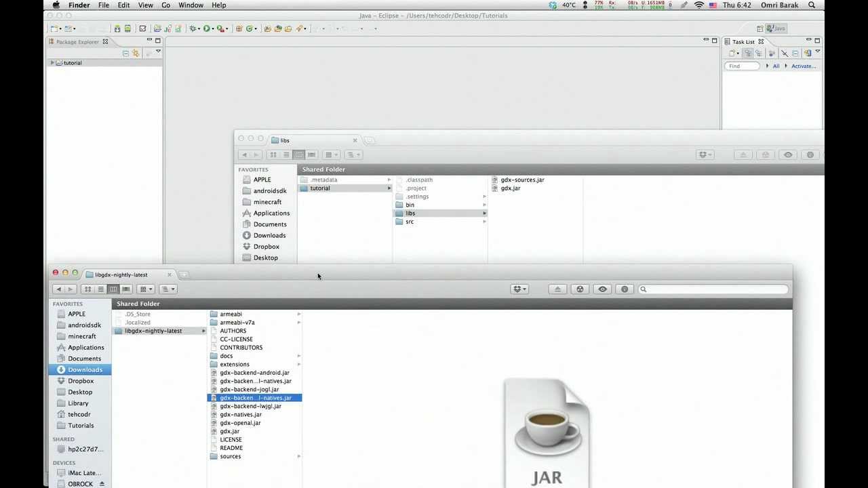The image size is (868, 488).
Task: Open the Package Explorer view menu triangle
Action: pyautogui.click(x=159, y=52)
